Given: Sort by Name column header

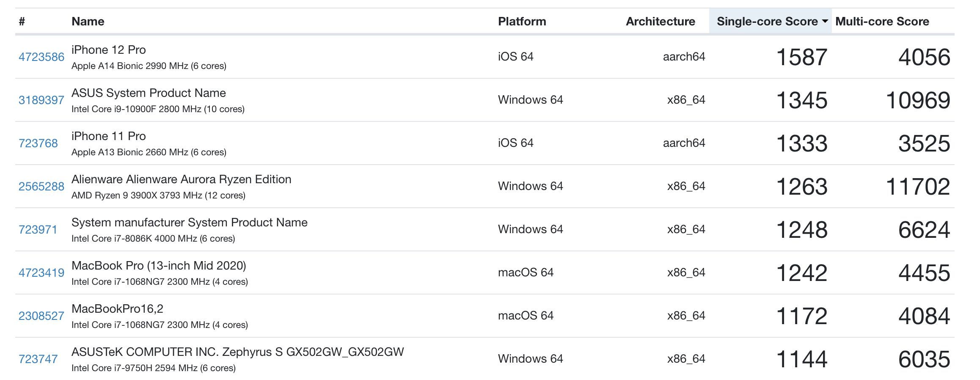Looking at the screenshot, I should click(x=88, y=21).
